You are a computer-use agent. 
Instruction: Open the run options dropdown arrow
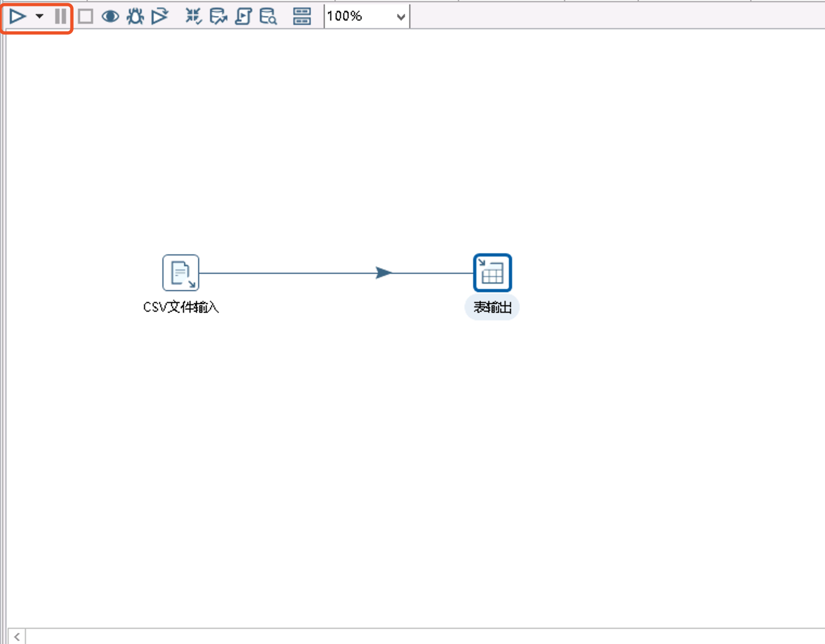pos(38,16)
